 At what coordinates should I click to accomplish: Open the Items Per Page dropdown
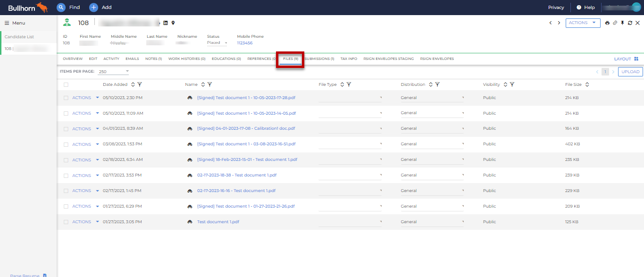pos(113,72)
